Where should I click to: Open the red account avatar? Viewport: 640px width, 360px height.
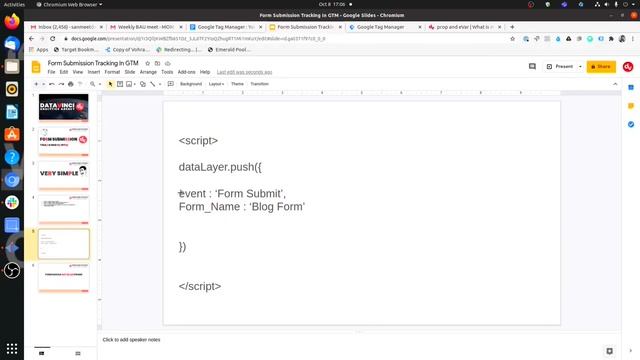click(628, 67)
